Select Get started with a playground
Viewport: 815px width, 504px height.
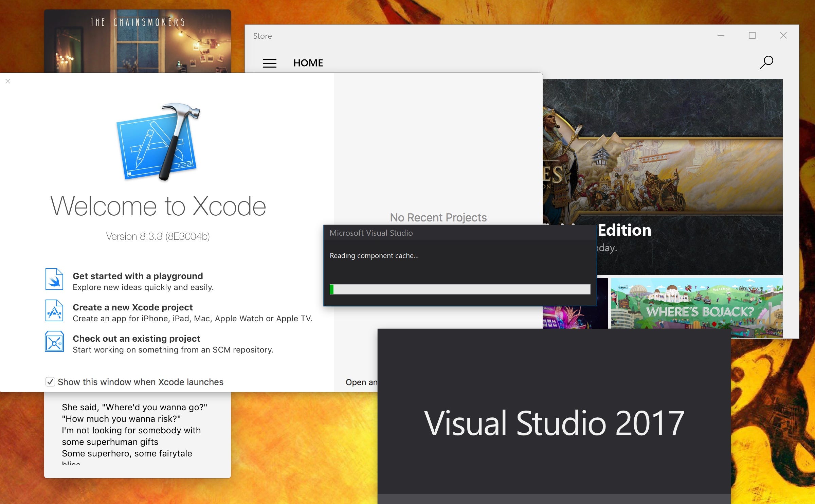click(138, 276)
